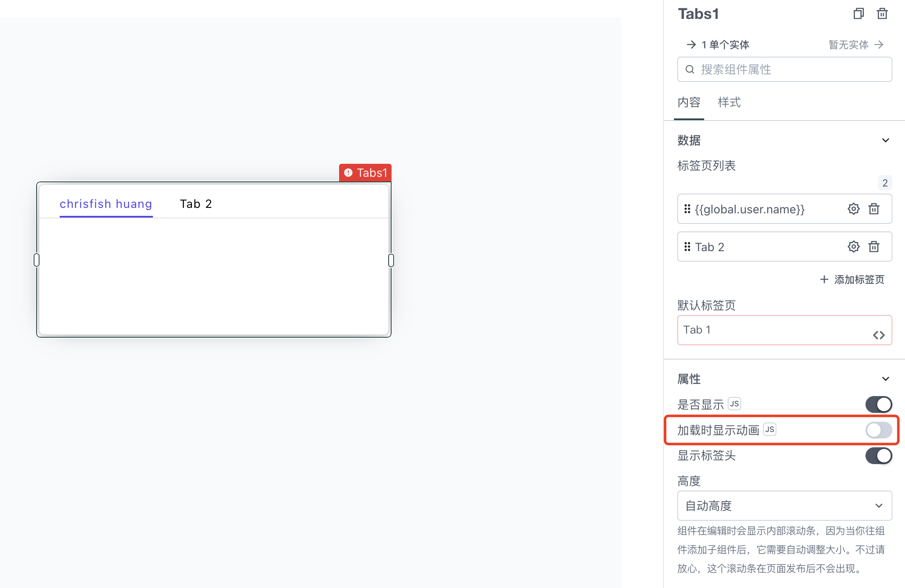Switch to the 内容 tab
The height and width of the screenshot is (588, 905).
pyautogui.click(x=689, y=102)
